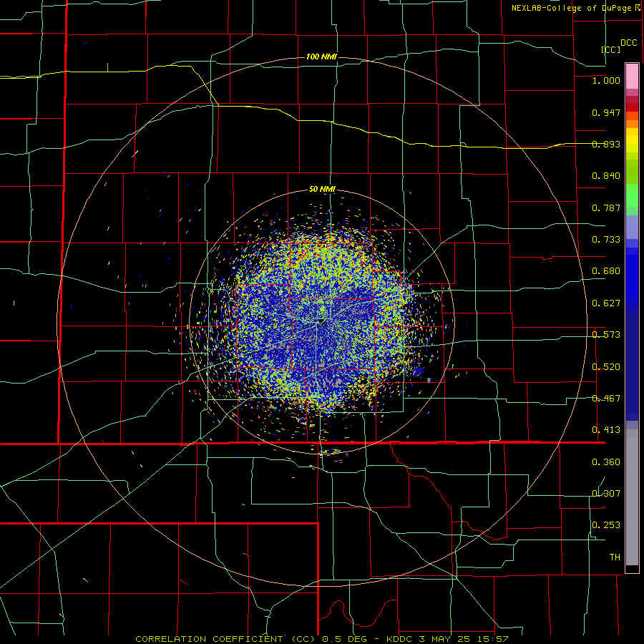Click the [CC] product label above legend

pyautogui.click(x=611, y=49)
